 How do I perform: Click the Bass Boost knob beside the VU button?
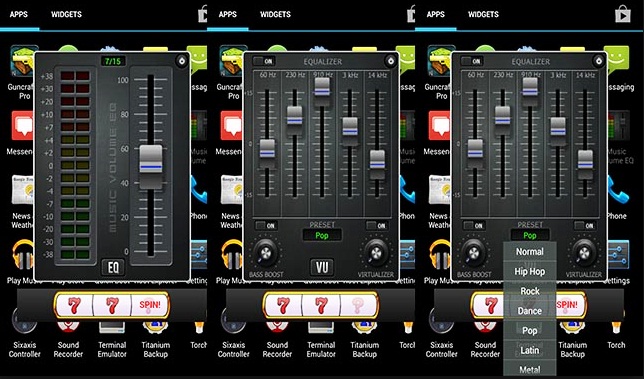point(266,252)
